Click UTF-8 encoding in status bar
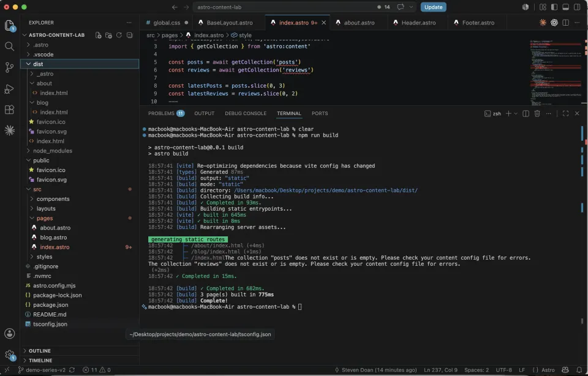588x376 pixels. (503, 370)
